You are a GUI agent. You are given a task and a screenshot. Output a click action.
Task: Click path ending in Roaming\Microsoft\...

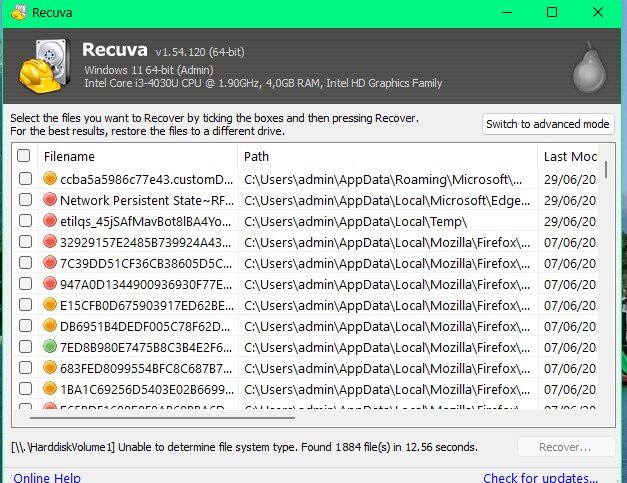(383, 180)
